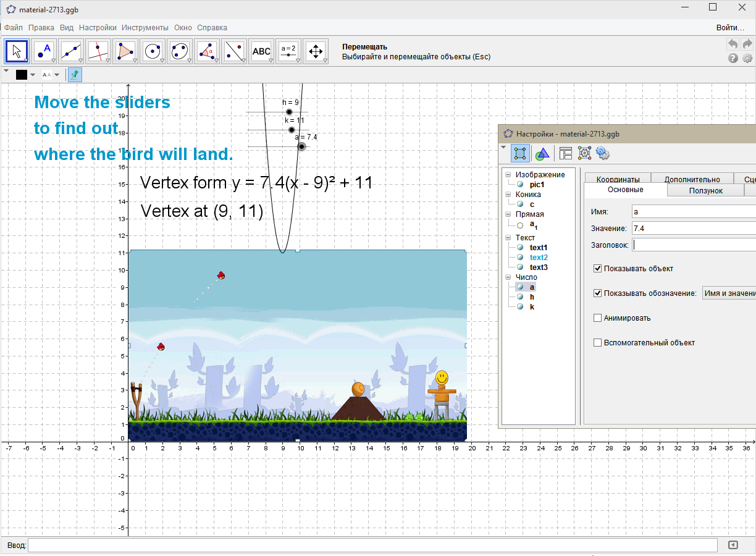The image size is (756, 556).
Task: Open Graphics view settings icon in settings window
Action: 542,153
